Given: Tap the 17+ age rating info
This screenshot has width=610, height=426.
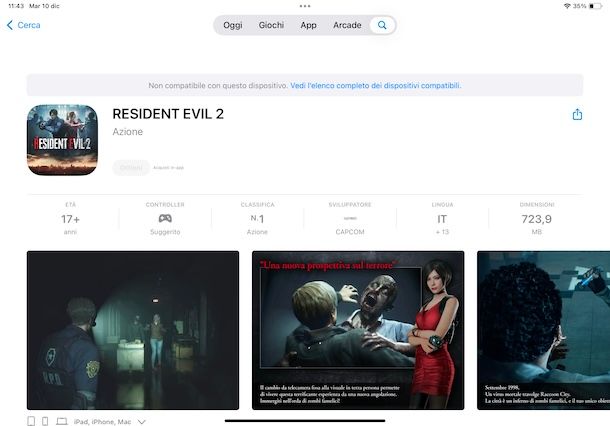Looking at the screenshot, I should 70,218.
